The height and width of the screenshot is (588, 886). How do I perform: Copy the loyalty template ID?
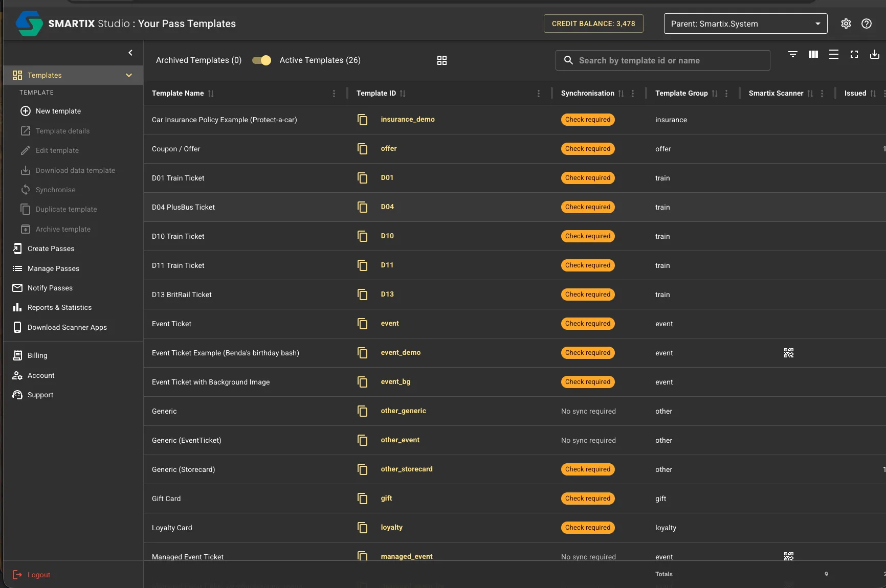pyautogui.click(x=363, y=528)
